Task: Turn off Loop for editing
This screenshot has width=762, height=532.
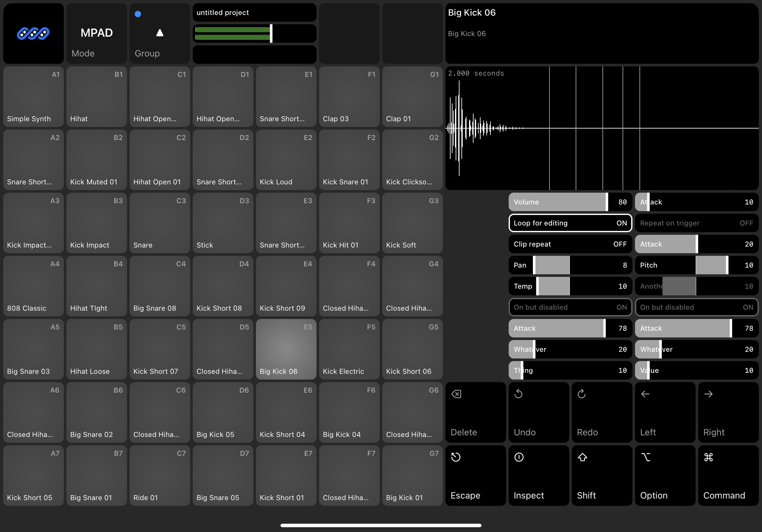Action: coord(570,223)
